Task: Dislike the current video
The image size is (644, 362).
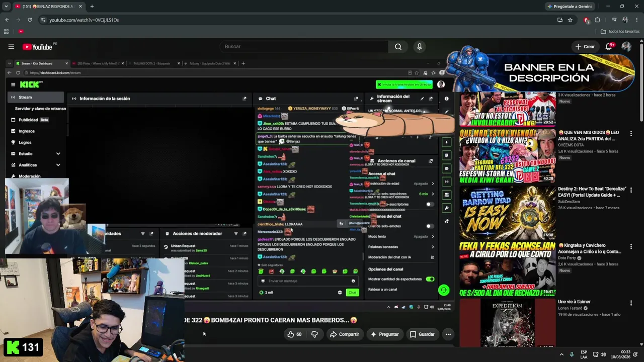Action: pos(314,334)
